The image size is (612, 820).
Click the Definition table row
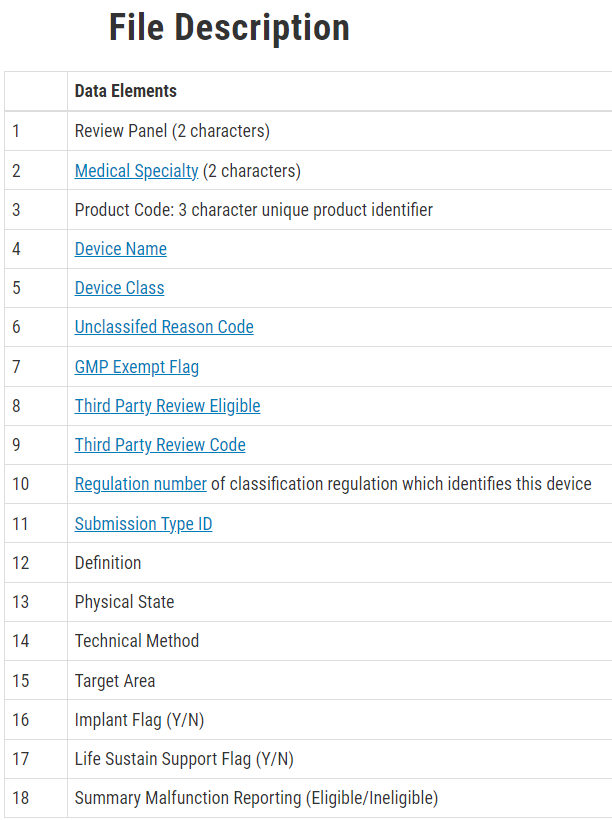308,563
